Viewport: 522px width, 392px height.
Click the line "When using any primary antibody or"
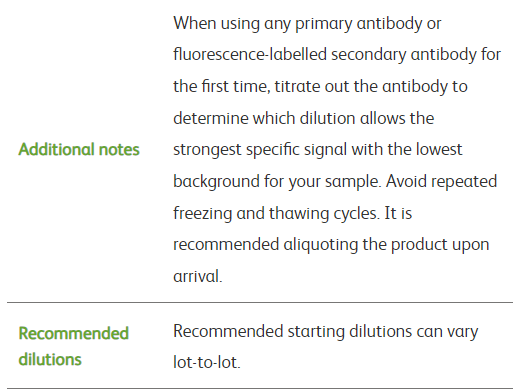click(307, 24)
